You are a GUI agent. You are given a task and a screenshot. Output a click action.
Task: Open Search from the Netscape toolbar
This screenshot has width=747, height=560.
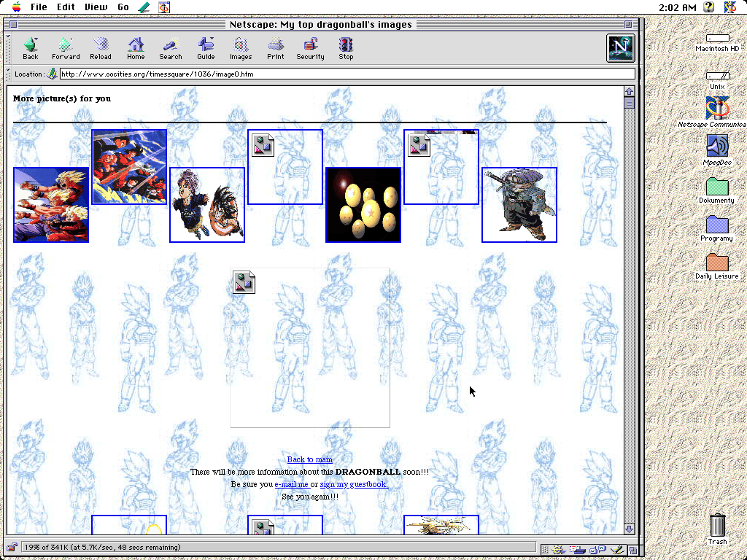171,48
